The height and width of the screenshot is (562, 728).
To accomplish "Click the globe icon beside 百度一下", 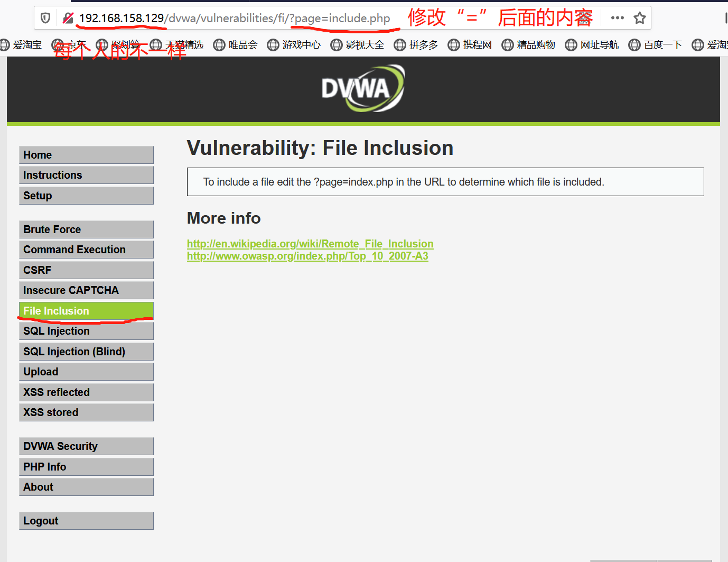I will click(x=634, y=45).
